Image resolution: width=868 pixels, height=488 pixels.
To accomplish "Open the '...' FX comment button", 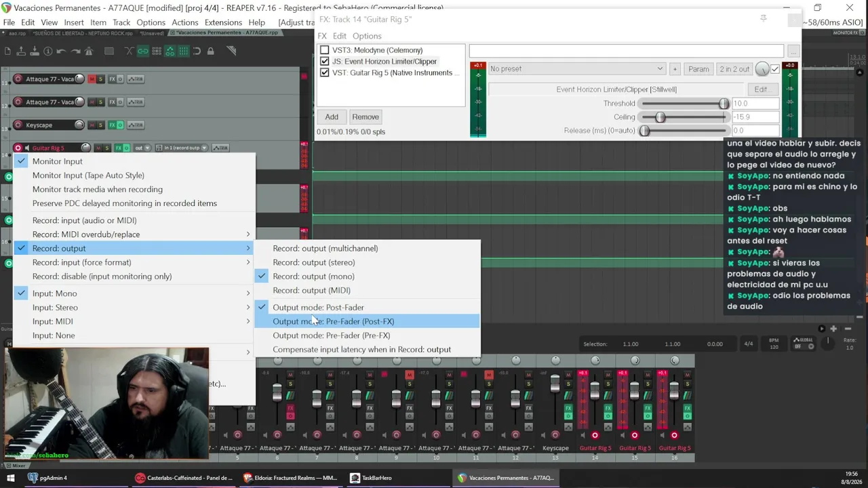I will pos(793,52).
